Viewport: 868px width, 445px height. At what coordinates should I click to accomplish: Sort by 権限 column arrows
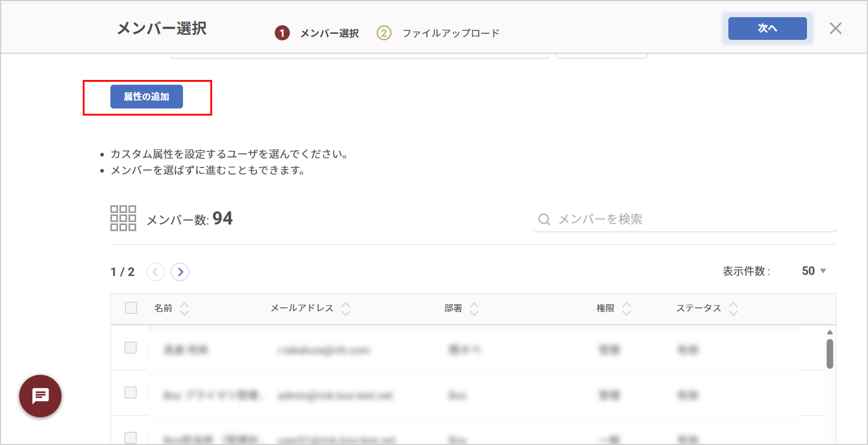click(626, 308)
